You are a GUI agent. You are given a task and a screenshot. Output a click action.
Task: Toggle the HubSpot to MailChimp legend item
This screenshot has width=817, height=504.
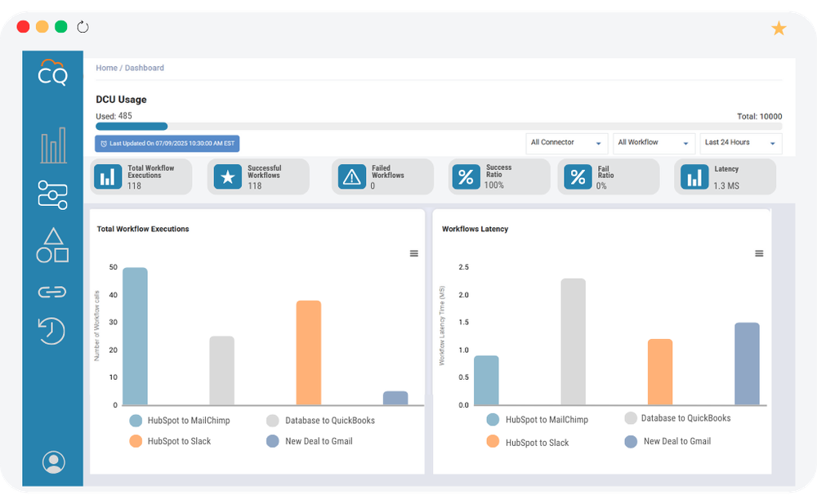point(178,420)
